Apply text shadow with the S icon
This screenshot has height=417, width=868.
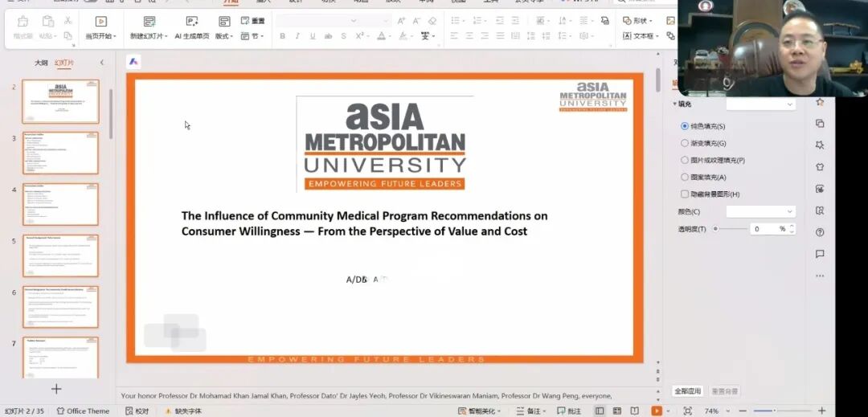coord(344,36)
